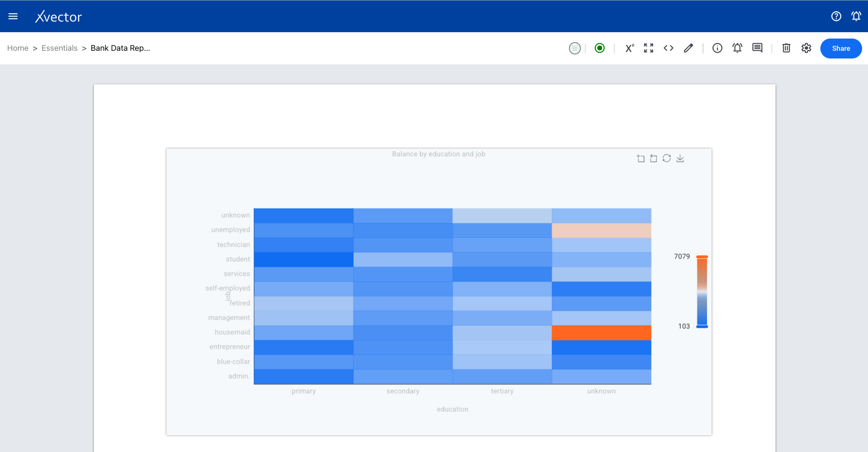Go to Home breadcrumb

[x=18, y=48]
